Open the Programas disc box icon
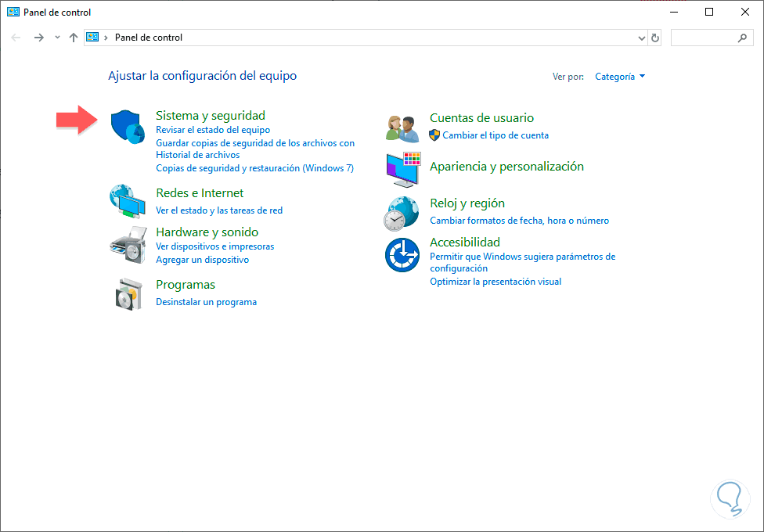This screenshot has height=532, width=764. (127, 293)
